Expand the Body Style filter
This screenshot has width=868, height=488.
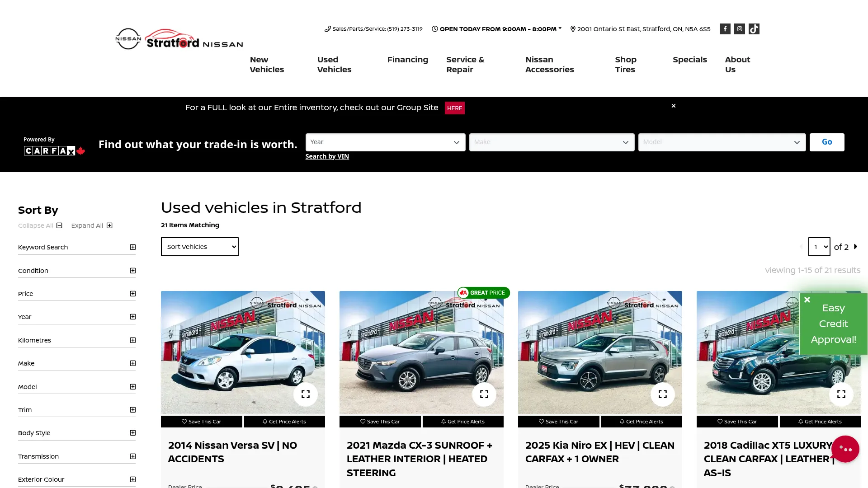[x=77, y=433]
